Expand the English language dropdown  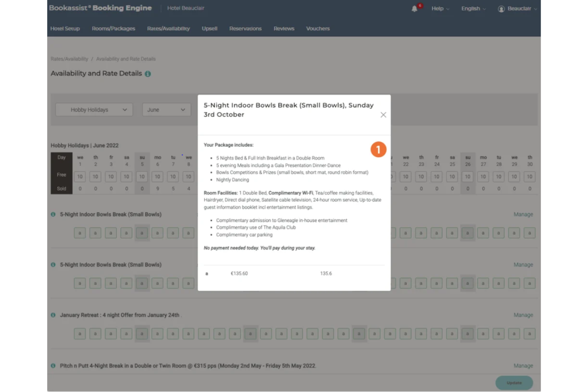click(x=473, y=8)
